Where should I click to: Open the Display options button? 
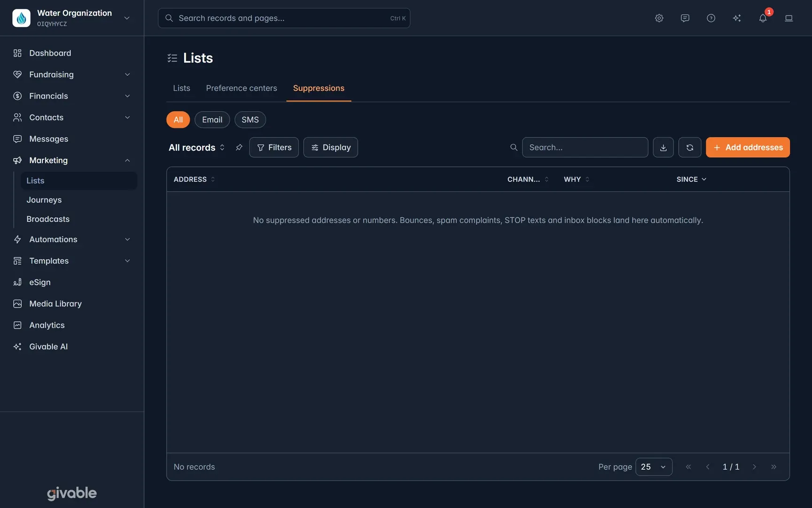(x=330, y=147)
